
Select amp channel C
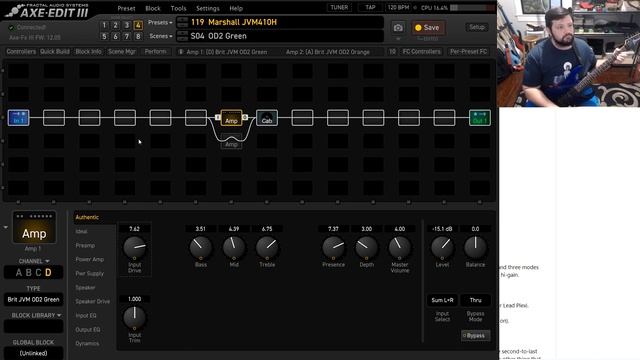tap(38, 273)
